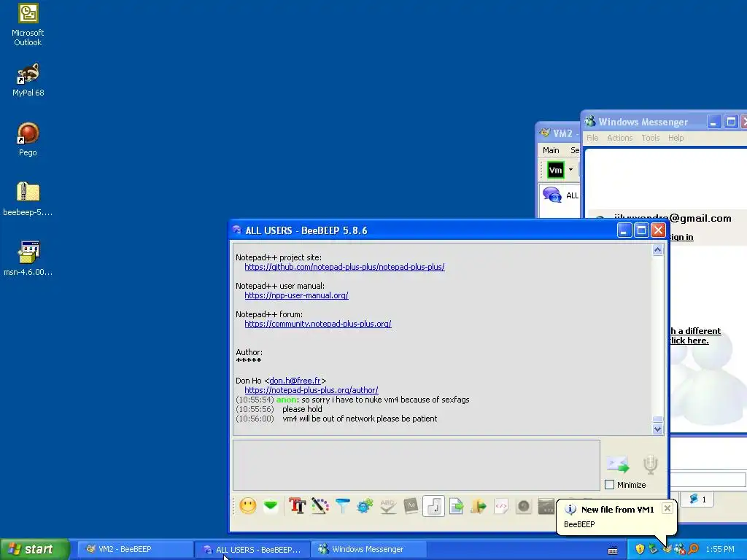Select the ALL users chat icon in VM2
Image resolution: width=747 pixels, height=560 pixels.
pos(552,195)
